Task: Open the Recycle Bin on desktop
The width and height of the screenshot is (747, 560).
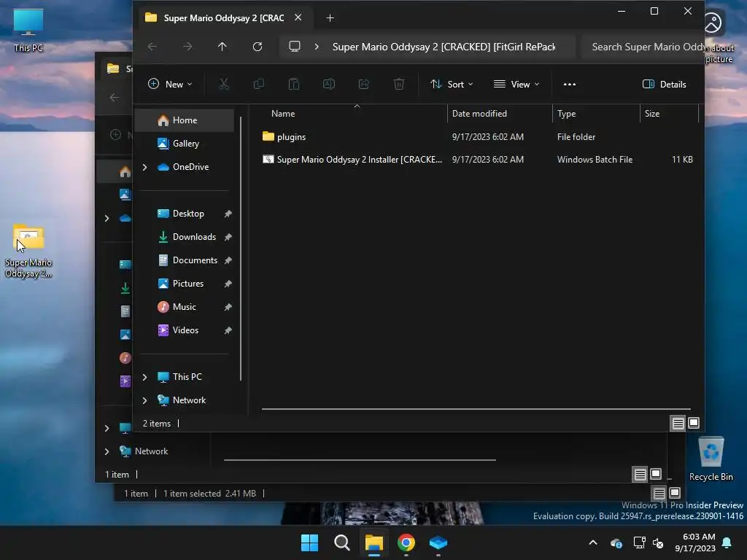Action: point(711,459)
